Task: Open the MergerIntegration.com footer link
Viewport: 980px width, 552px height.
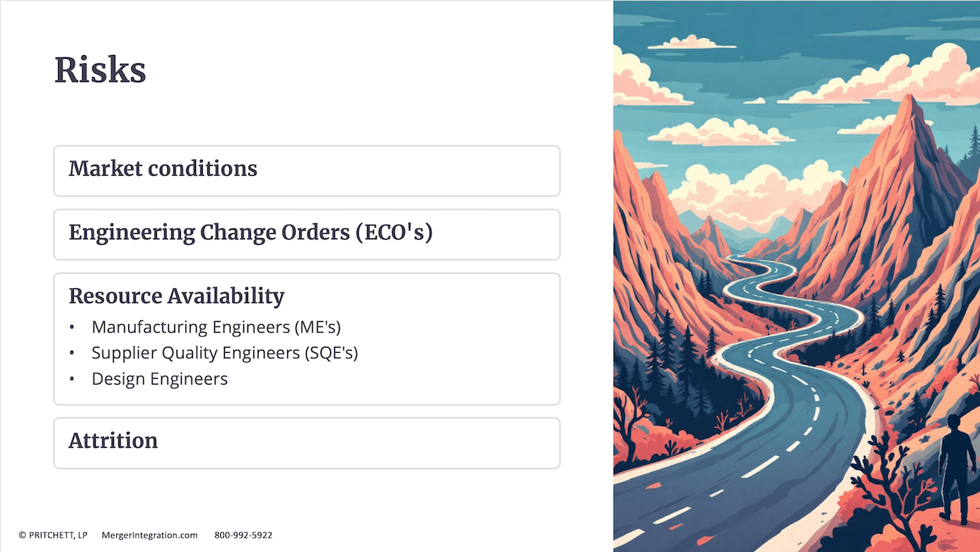Action: tap(149, 535)
